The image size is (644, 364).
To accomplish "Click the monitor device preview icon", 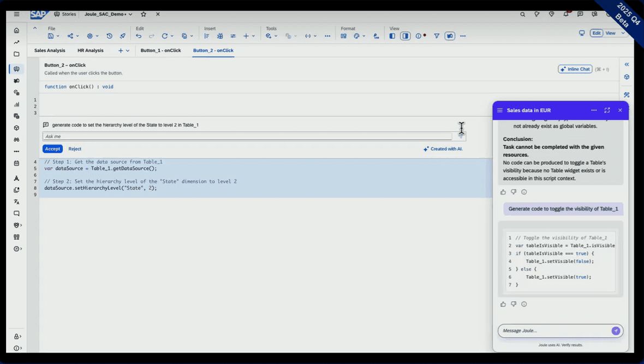I will pos(582,33).
